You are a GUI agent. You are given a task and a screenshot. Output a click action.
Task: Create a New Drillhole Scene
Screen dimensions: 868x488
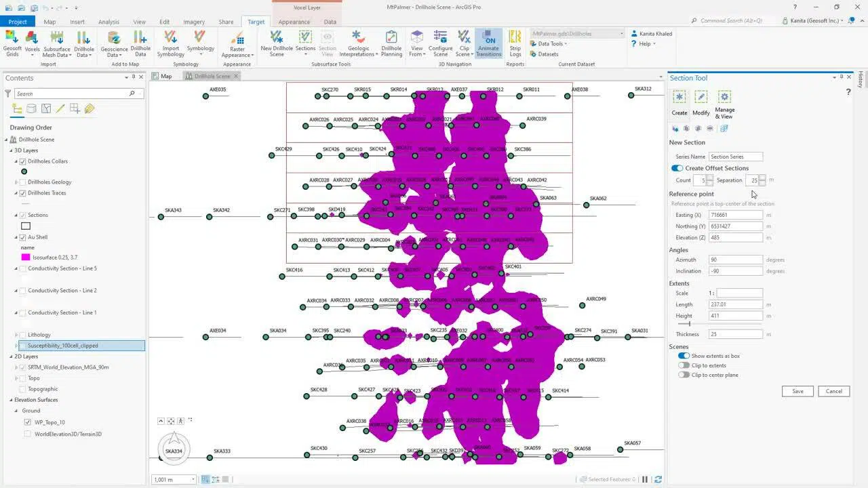pyautogui.click(x=277, y=43)
